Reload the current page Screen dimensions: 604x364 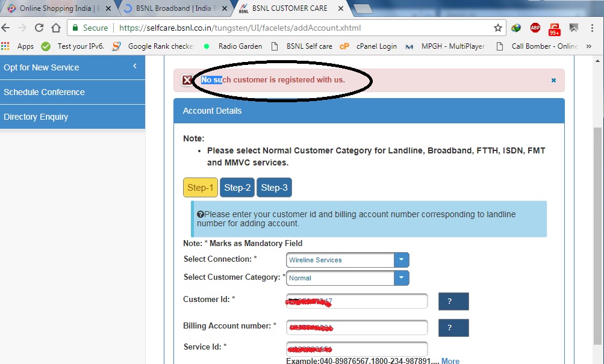tap(39, 28)
